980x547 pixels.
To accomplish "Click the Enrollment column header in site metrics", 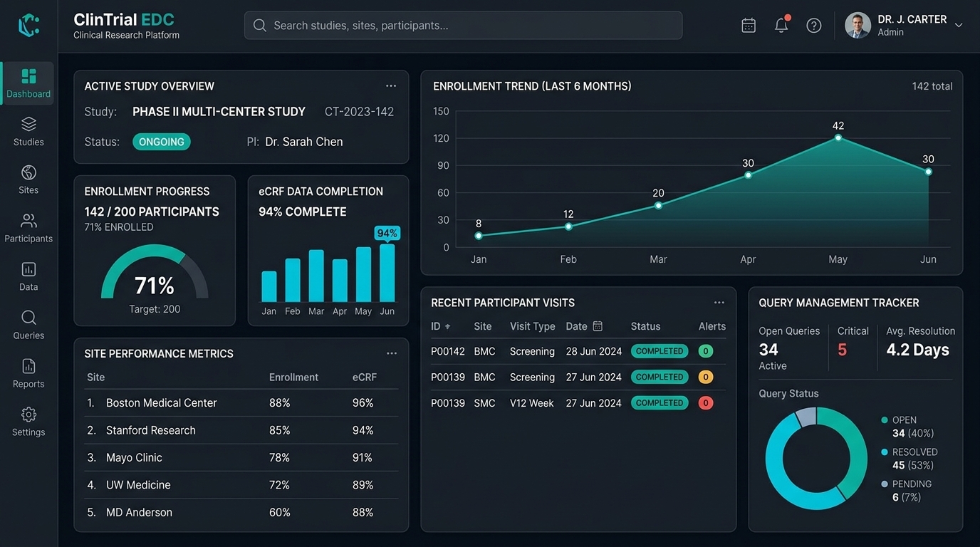I will (293, 377).
